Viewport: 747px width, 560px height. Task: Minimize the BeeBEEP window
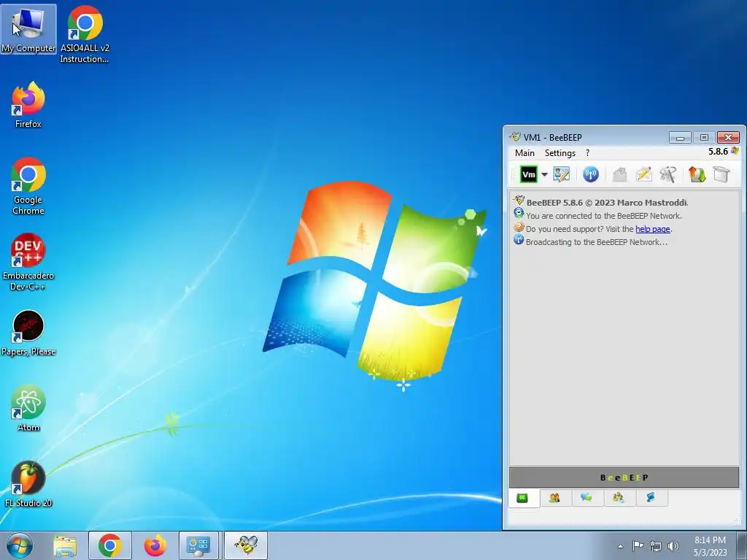[680, 138]
